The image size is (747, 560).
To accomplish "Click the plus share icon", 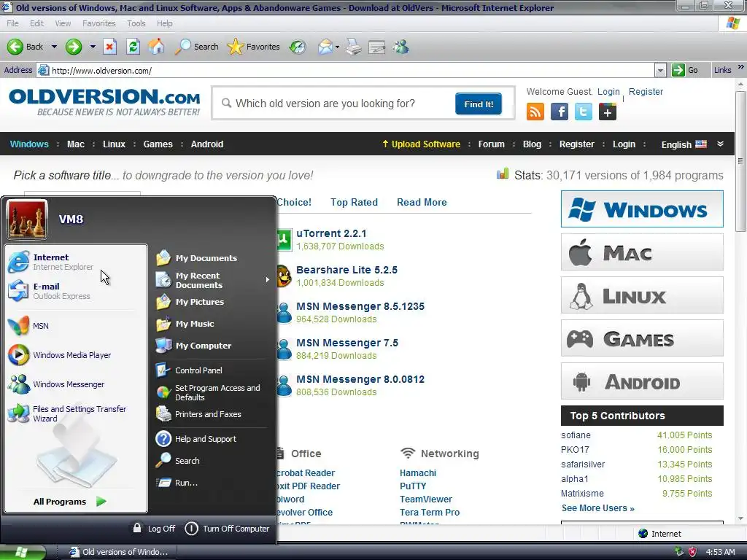I will [608, 112].
